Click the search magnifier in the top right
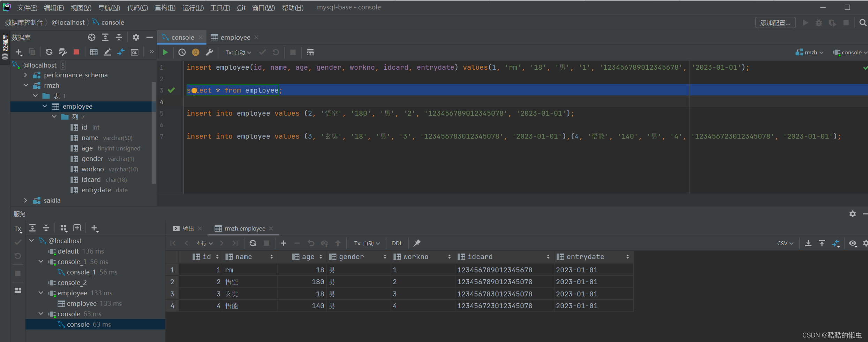The image size is (868, 342). (863, 23)
